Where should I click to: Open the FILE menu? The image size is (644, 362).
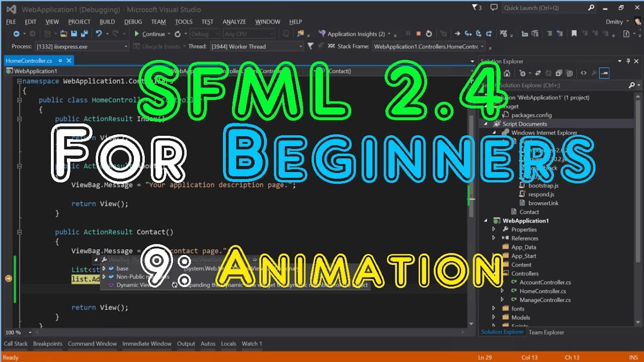[x=11, y=22]
